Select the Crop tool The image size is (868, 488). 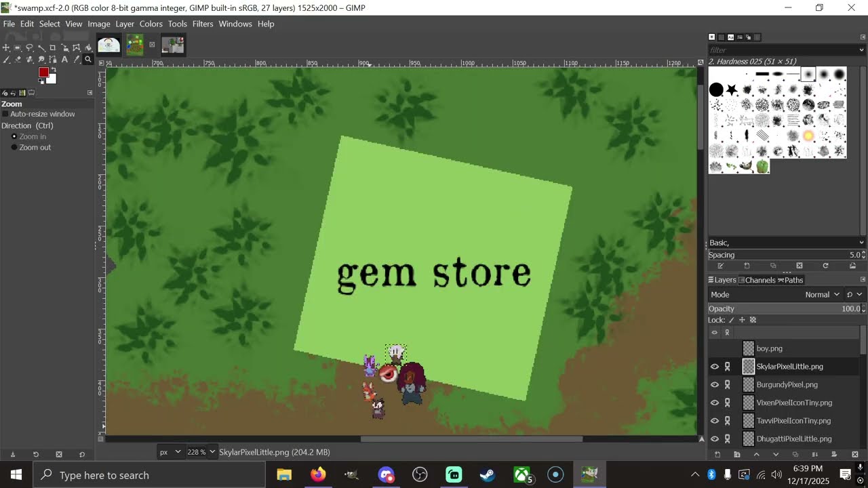(x=53, y=47)
